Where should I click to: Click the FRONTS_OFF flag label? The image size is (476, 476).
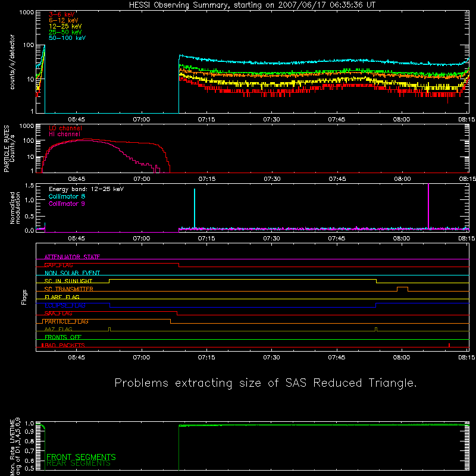63,337
